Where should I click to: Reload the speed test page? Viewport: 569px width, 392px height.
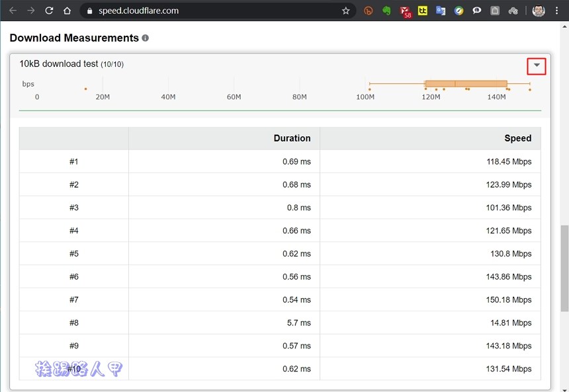click(x=49, y=11)
